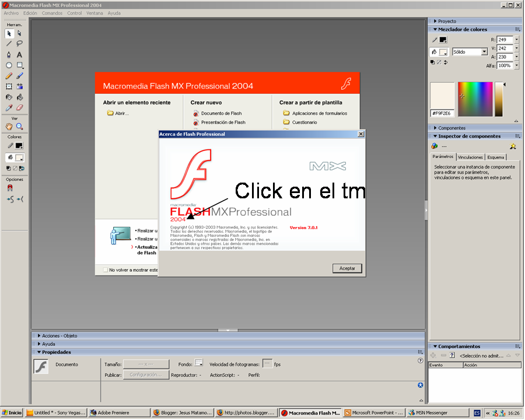
Task: Open the Edición menu
Action: tap(30, 13)
